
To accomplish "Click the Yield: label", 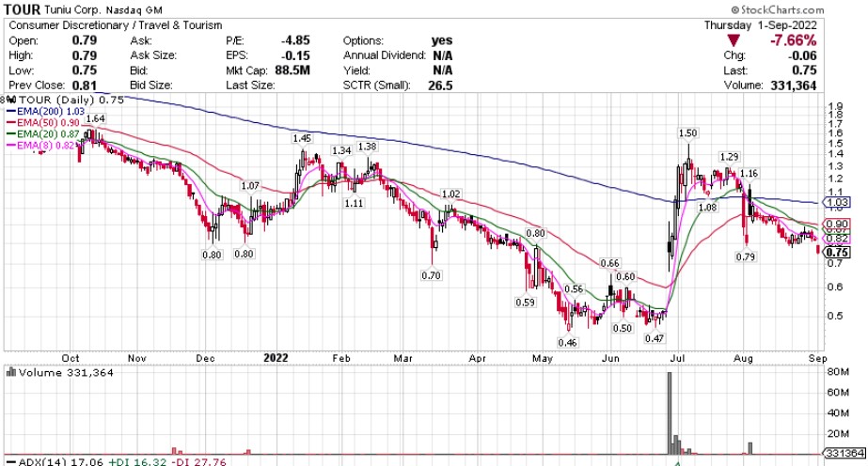I will [x=357, y=70].
